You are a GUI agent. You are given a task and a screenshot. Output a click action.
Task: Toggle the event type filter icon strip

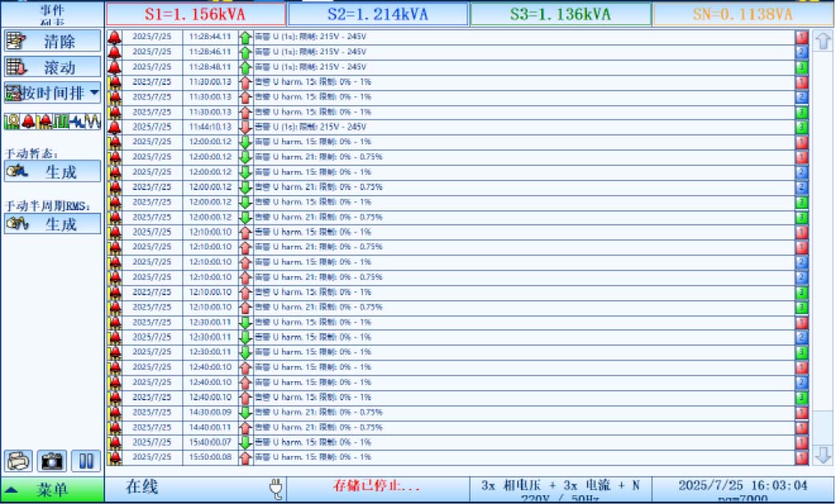[53, 122]
